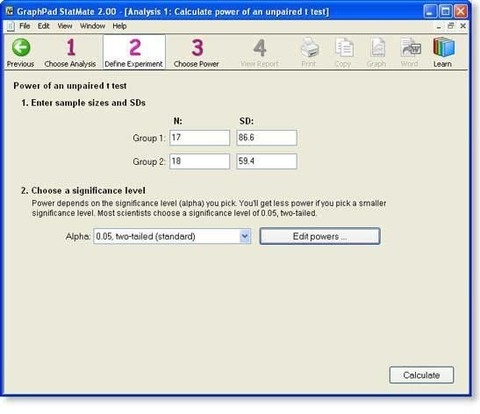Screen dimensions: 480x414
Task: Select step 1 Choose Analysis
Action: pyautogui.click(x=70, y=53)
